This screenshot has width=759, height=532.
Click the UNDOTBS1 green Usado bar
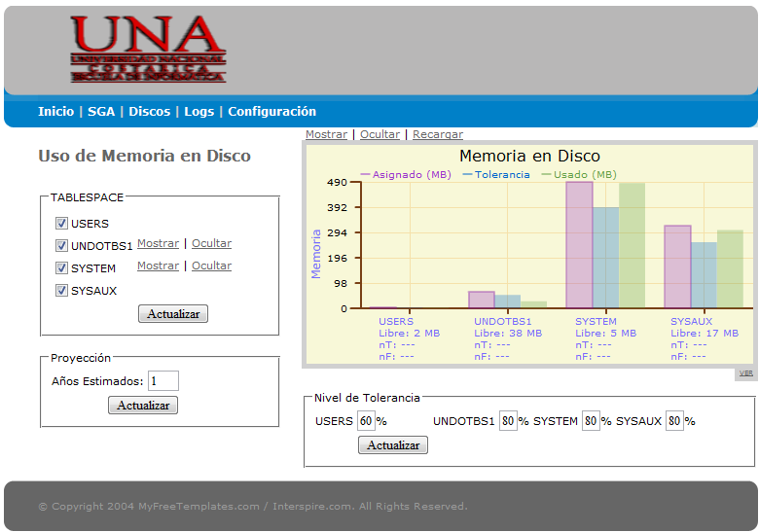(533, 304)
